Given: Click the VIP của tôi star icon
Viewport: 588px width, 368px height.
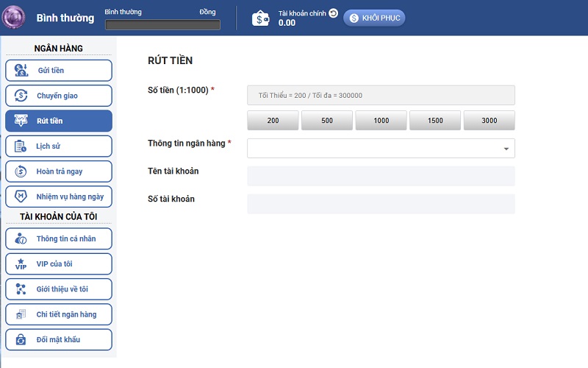Looking at the screenshot, I should coord(21,263).
